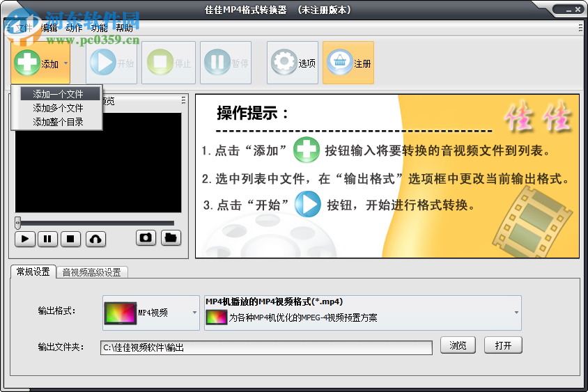Screen dimensions: 588x392
Task: Open the Add button dropdown arrow
Action: click(66, 63)
